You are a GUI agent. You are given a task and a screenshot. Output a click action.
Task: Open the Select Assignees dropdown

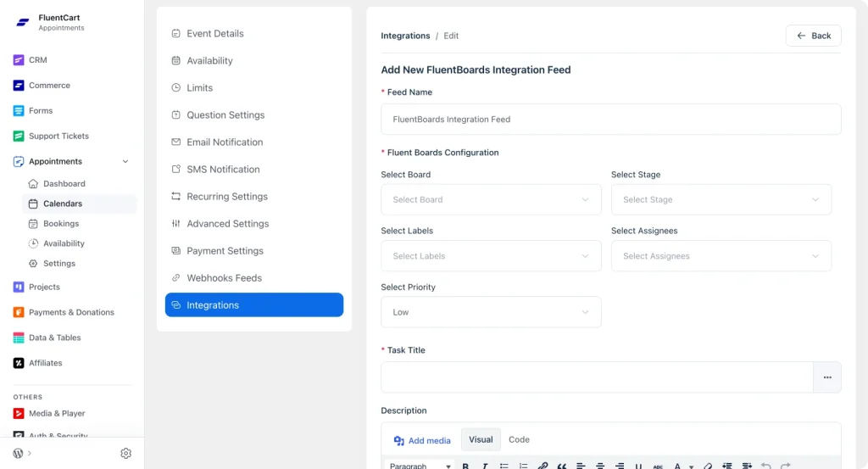721,256
